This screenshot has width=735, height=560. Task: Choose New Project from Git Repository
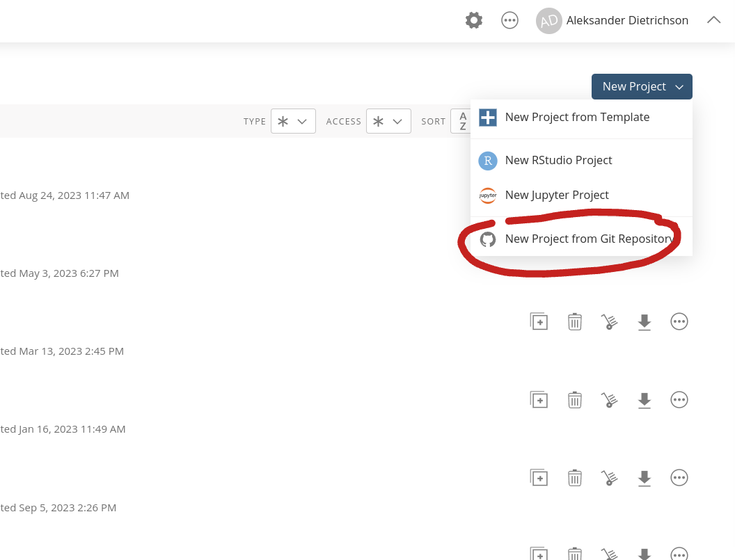[x=589, y=239]
